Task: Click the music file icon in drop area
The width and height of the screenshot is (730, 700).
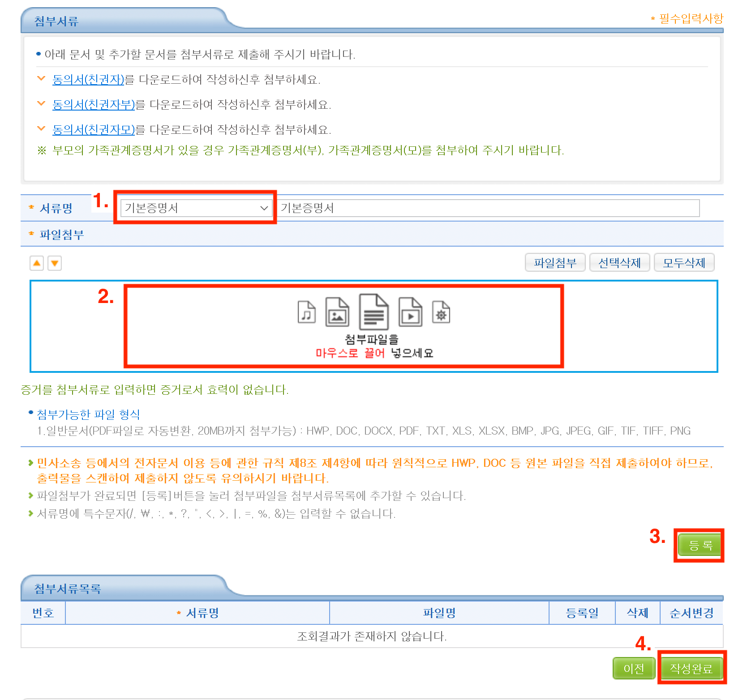Action: point(307,312)
